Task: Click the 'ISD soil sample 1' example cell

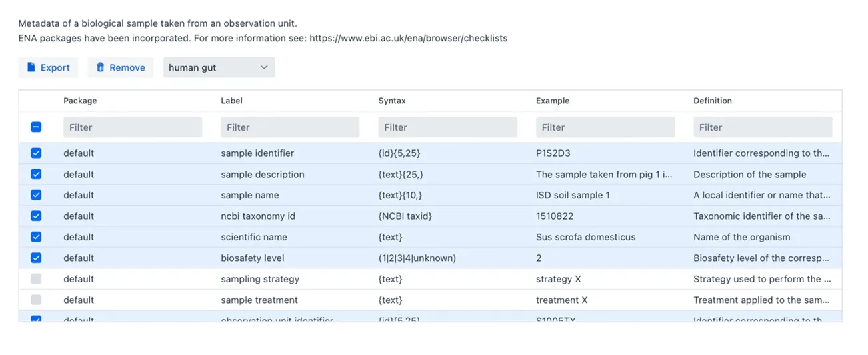Action: [x=573, y=195]
